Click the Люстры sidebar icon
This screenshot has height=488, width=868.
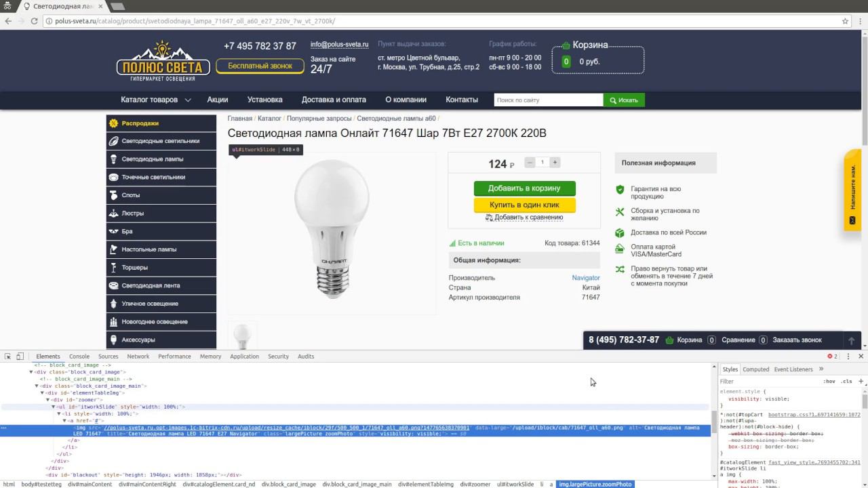113,213
